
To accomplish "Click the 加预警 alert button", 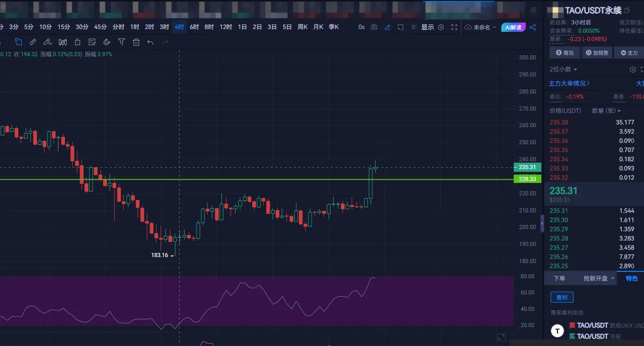I will tap(597, 53).
